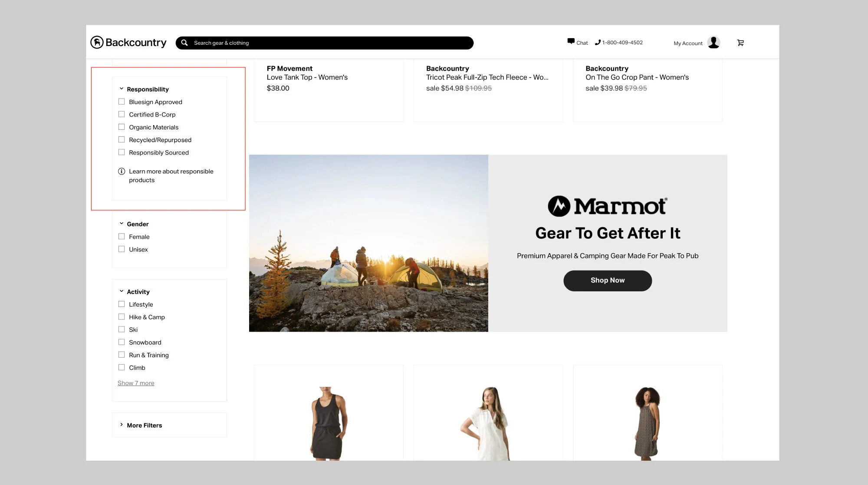Click the sale $54.98 price
This screenshot has height=485, width=868.
[445, 88]
